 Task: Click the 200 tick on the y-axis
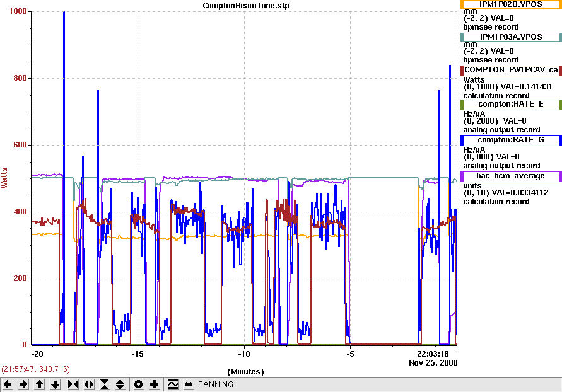point(20,279)
